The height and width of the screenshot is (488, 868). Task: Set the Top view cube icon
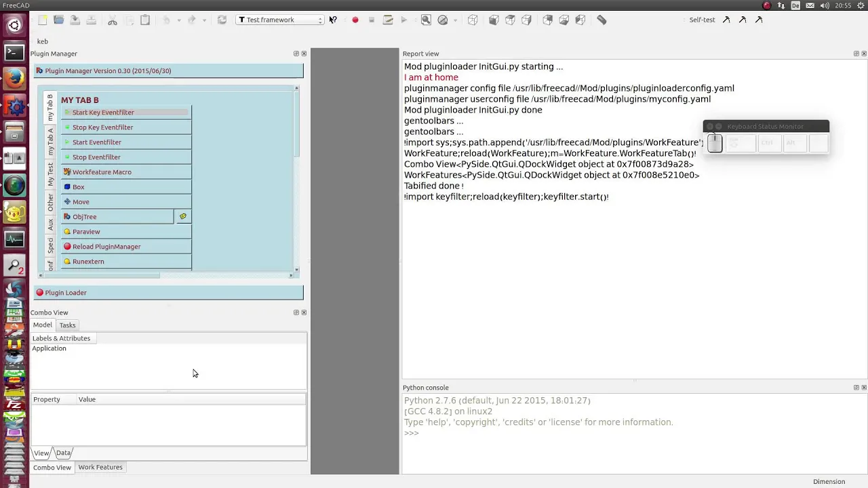(x=510, y=20)
